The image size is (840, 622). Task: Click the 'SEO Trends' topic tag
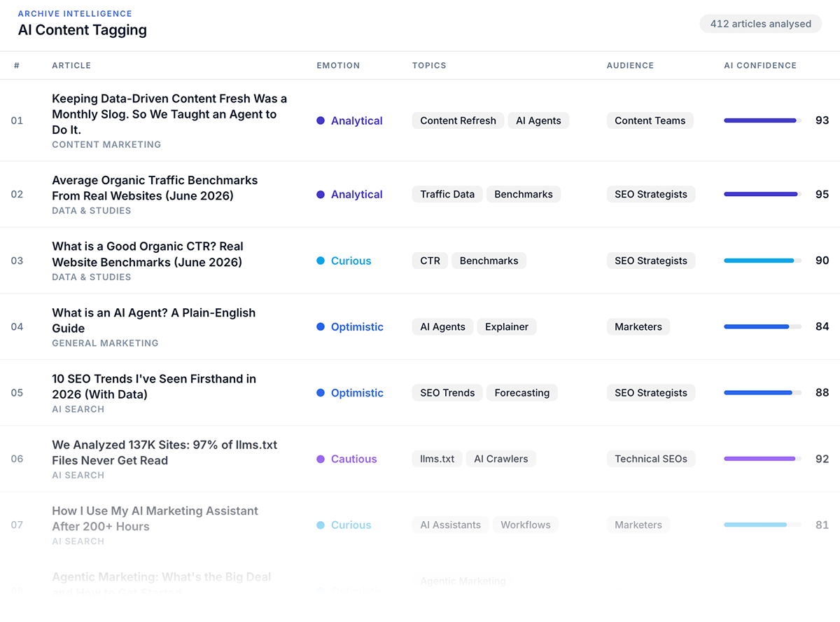[x=447, y=393]
